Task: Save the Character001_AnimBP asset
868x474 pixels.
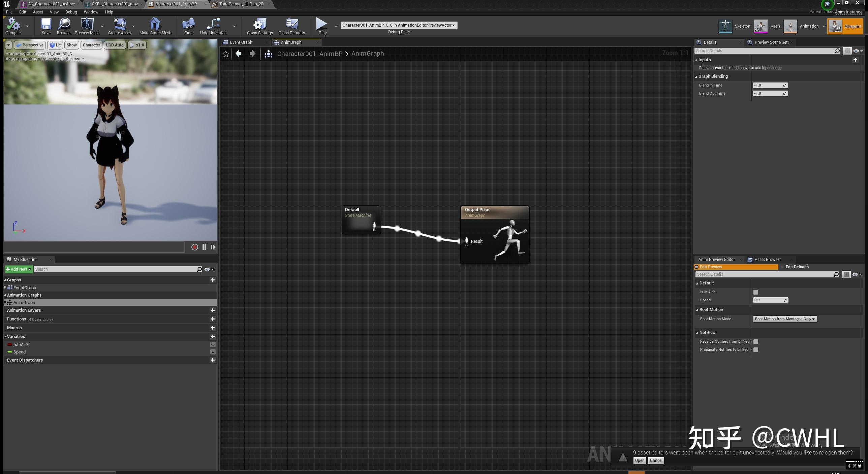Action: point(46,26)
